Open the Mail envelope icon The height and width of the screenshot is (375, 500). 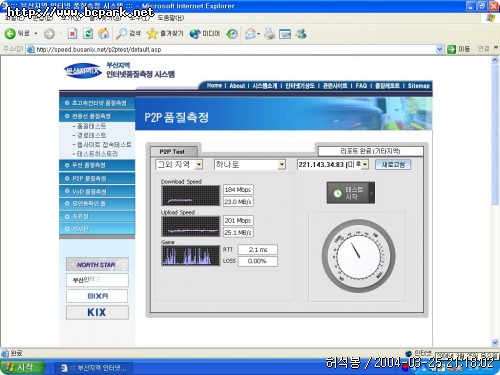(x=250, y=34)
